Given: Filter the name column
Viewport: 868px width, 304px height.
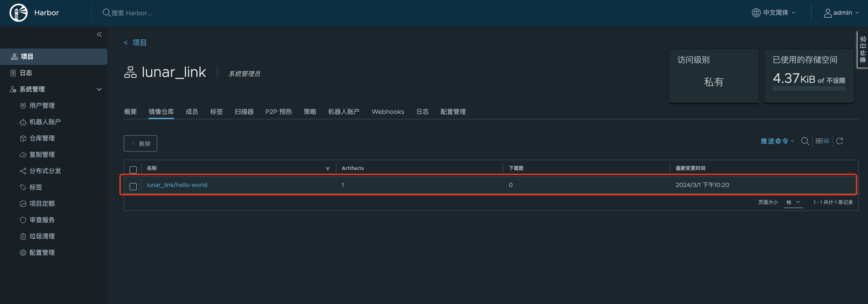Looking at the screenshot, I should coord(328,169).
